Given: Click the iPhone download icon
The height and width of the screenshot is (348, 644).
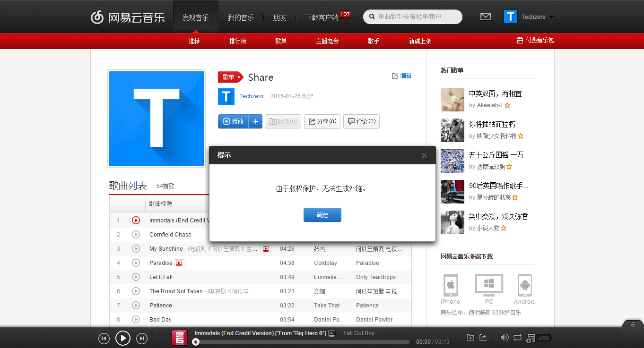Looking at the screenshot, I should [451, 285].
